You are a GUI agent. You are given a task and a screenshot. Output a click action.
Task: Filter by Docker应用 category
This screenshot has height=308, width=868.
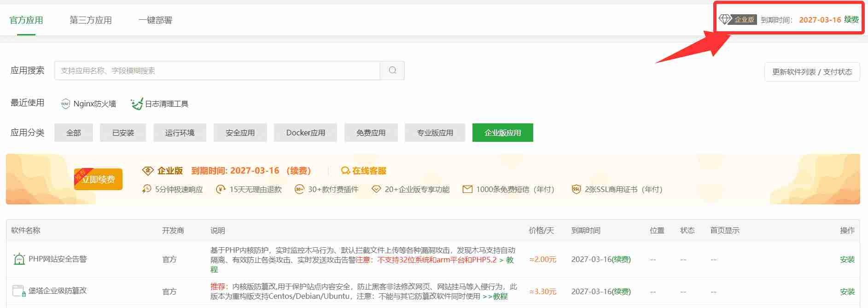(x=305, y=133)
